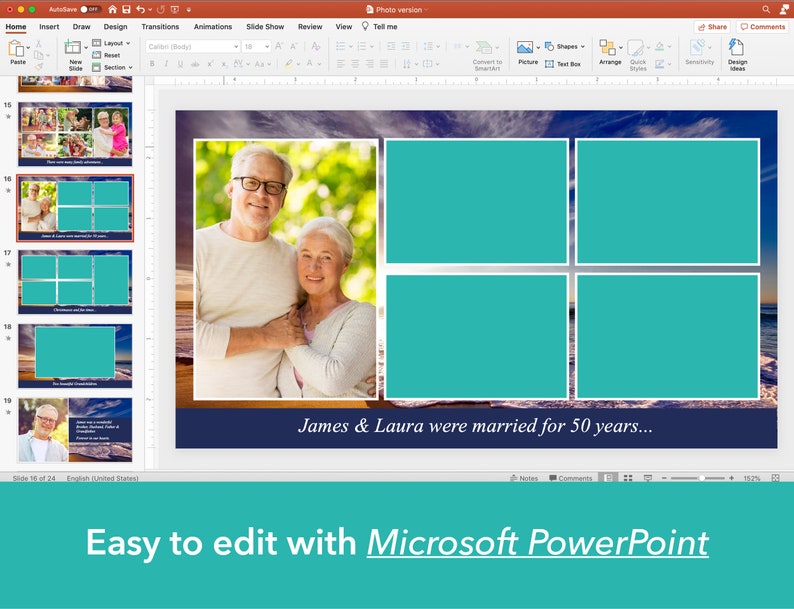Activate the Format Painter brush

38,66
